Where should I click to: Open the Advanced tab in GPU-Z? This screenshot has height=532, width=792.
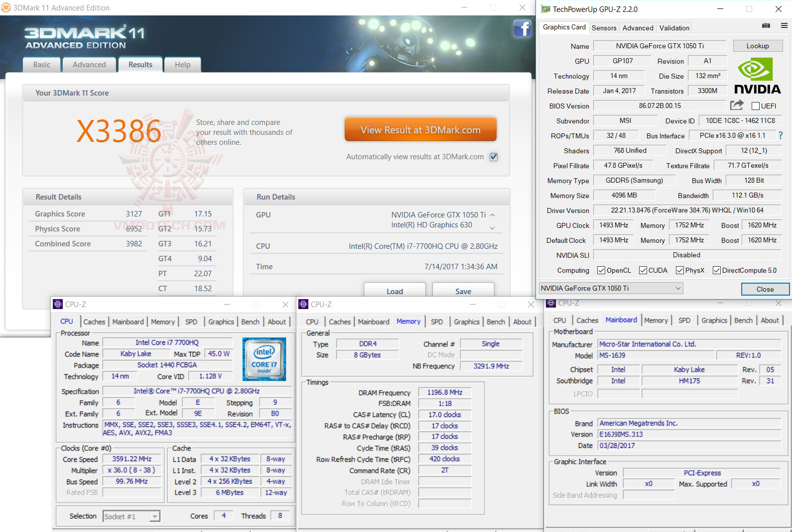pos(638,28)
